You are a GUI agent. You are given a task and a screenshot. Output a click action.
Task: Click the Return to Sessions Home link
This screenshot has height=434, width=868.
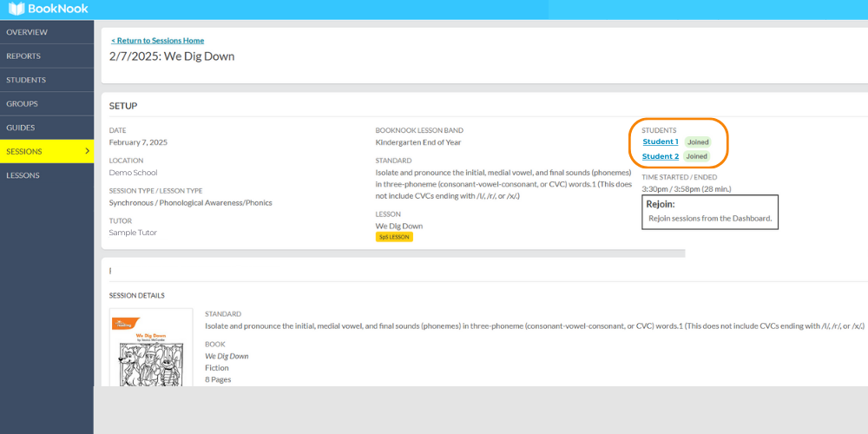click(157, 41)
